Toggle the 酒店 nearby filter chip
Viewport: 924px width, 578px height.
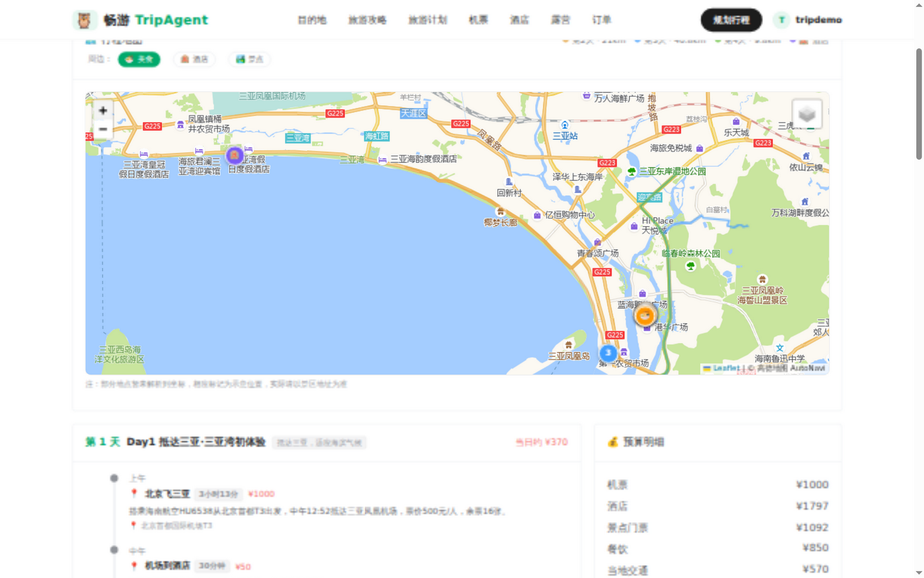194,59
